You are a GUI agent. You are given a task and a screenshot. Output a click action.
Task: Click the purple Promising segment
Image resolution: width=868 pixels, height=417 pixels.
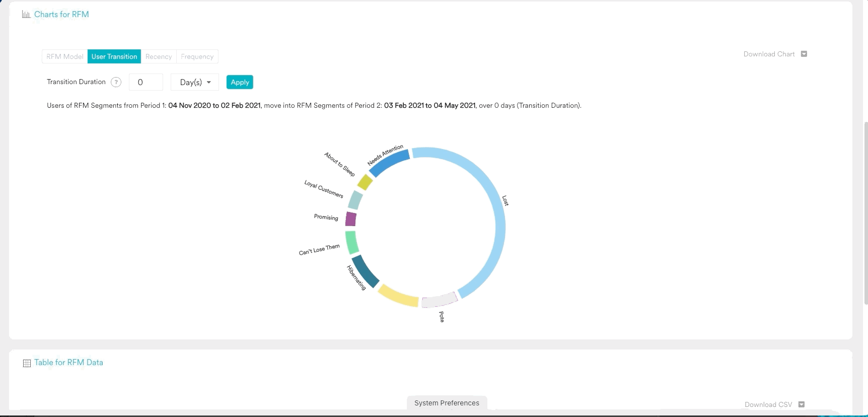[x=351, y=219]
